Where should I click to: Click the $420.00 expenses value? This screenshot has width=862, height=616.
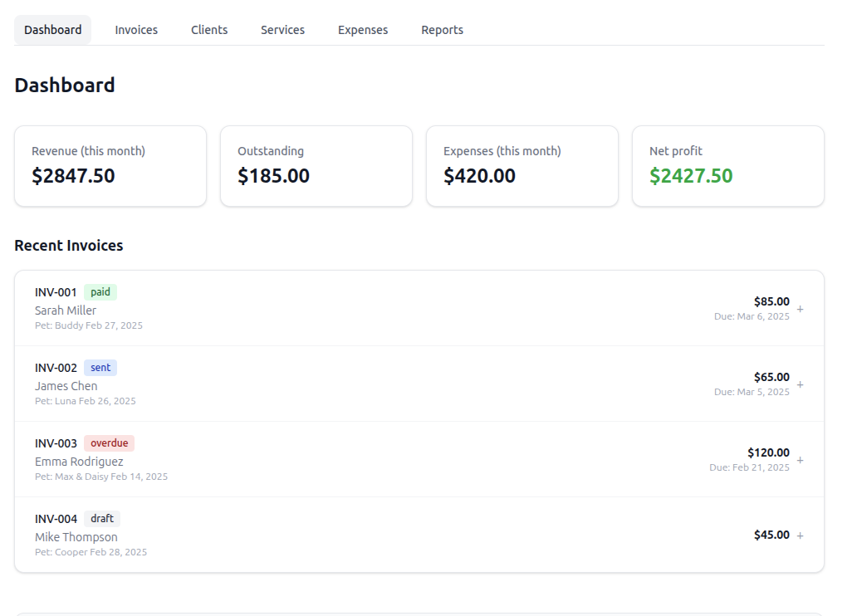pos(479,176)
